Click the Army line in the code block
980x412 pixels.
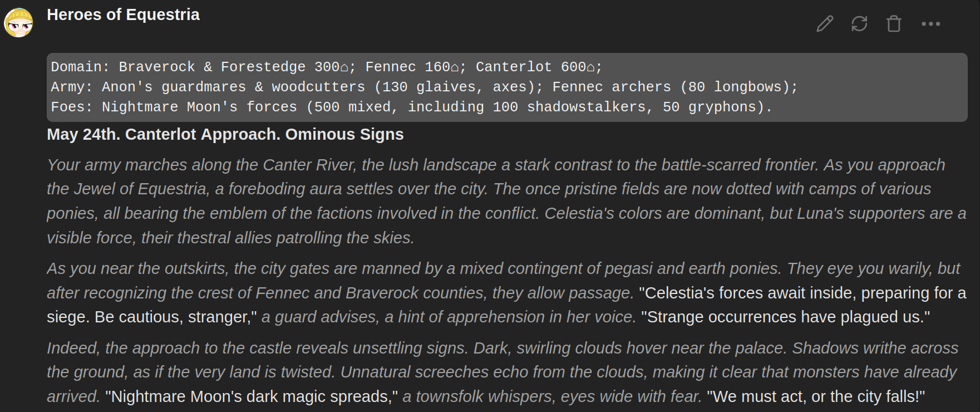[x=424, y=87]
